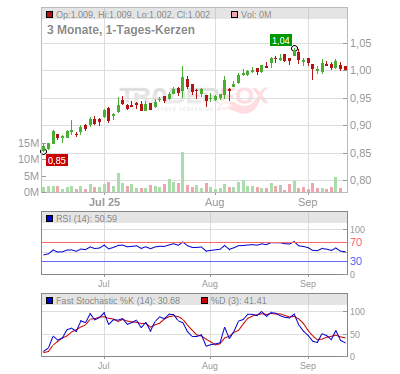Click the 1,00 price axis label
Image resolution: width=400 pixels, height=374 pixels.
tap(360, 70)
